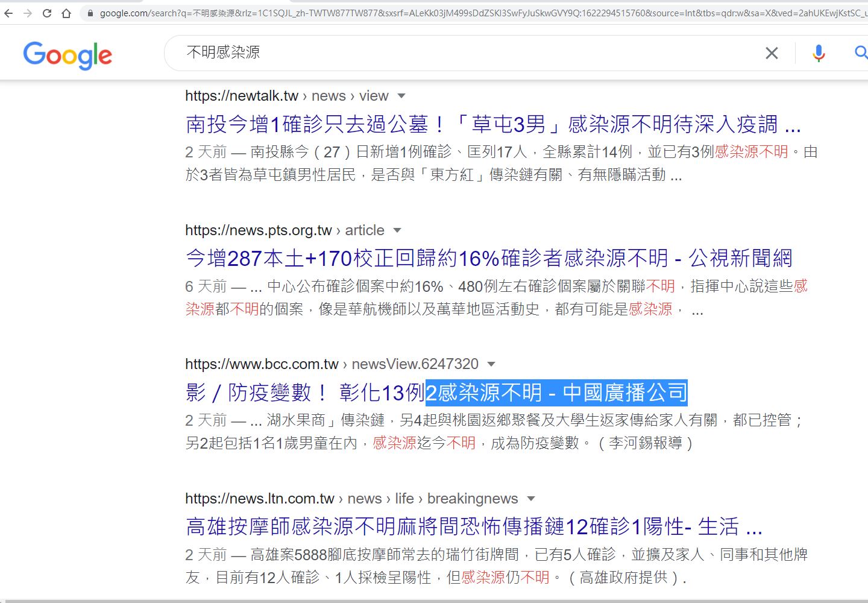
Task: View site security lock info
Action: pos(90,13)
